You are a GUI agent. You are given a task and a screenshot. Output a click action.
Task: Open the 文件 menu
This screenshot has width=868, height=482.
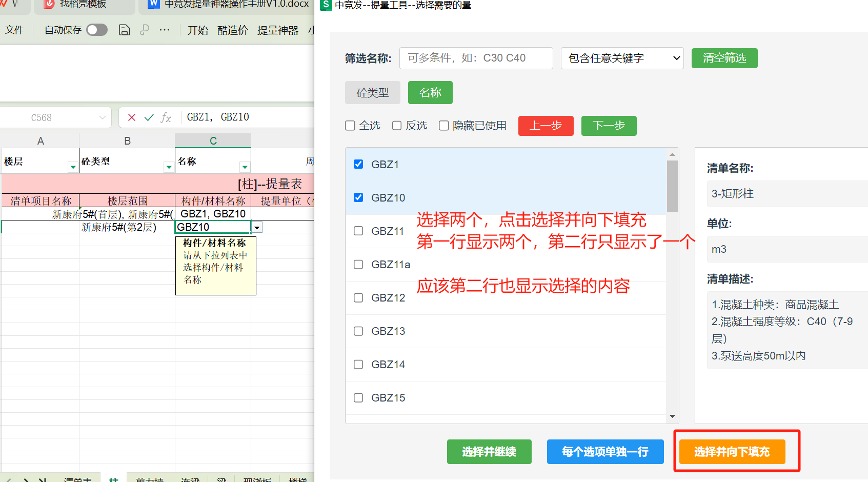pos(14,30)
